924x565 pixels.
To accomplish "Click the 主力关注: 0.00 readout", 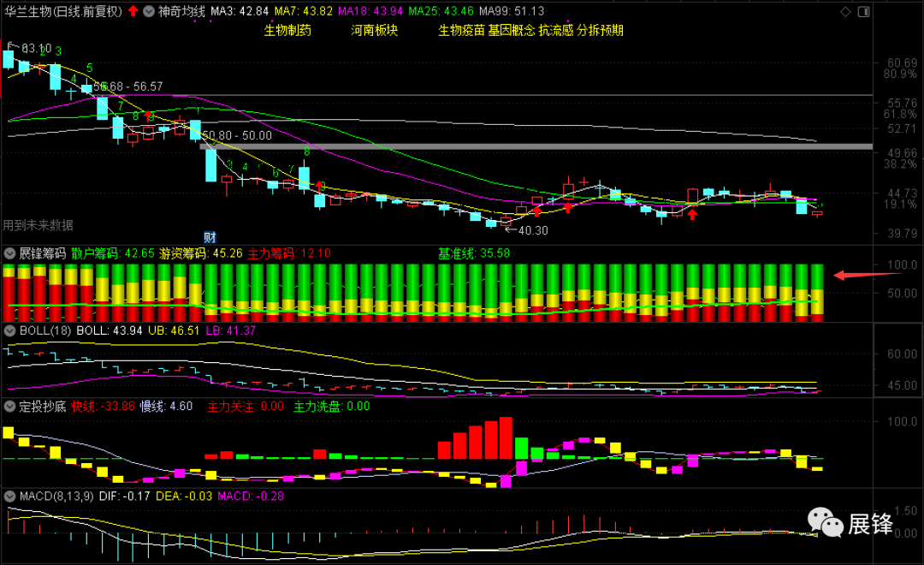I will pyautogui.click(x=246, y=407).
